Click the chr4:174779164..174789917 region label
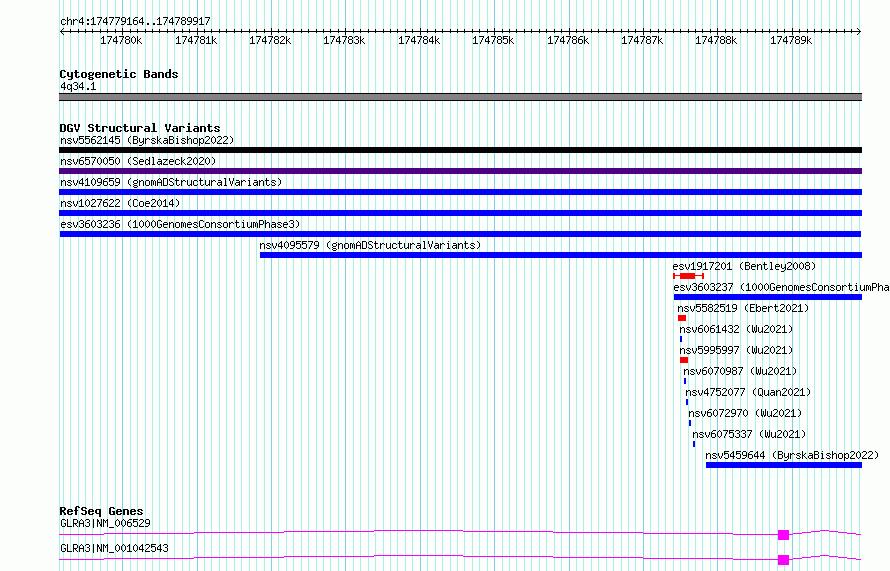Viewport: 890px width, 571px height. [x=135, y=21]
